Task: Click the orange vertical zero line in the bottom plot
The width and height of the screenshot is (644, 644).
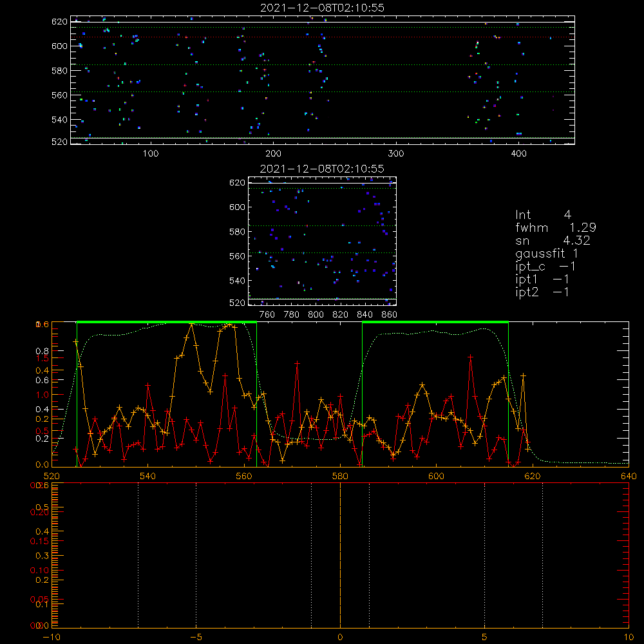Action: point(340,554)
